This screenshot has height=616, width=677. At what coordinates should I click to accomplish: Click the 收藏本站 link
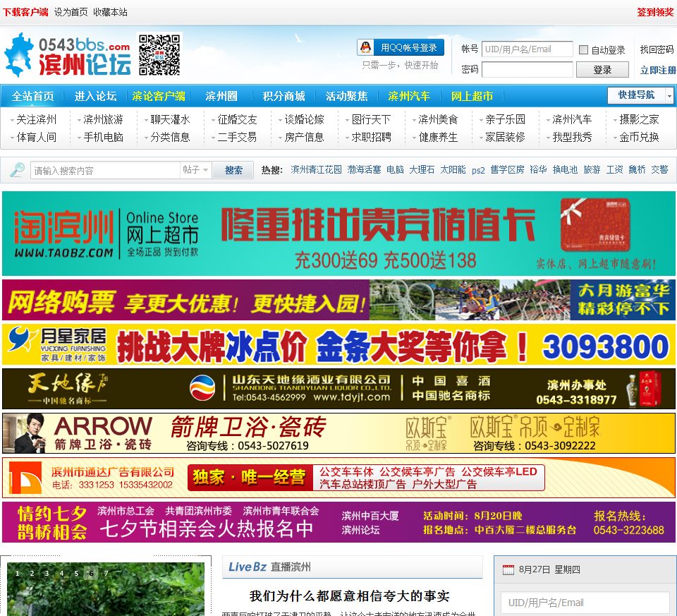point(110,12)
